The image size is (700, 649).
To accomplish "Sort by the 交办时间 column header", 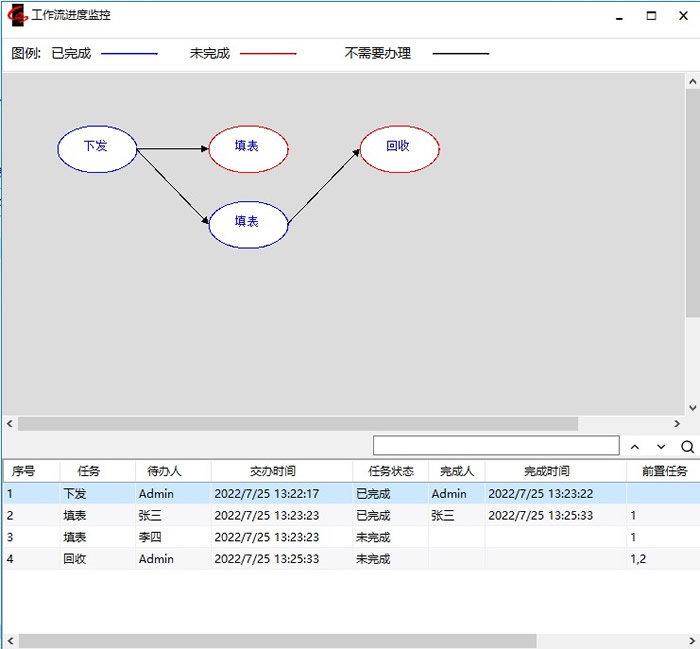I will point(272,471).
